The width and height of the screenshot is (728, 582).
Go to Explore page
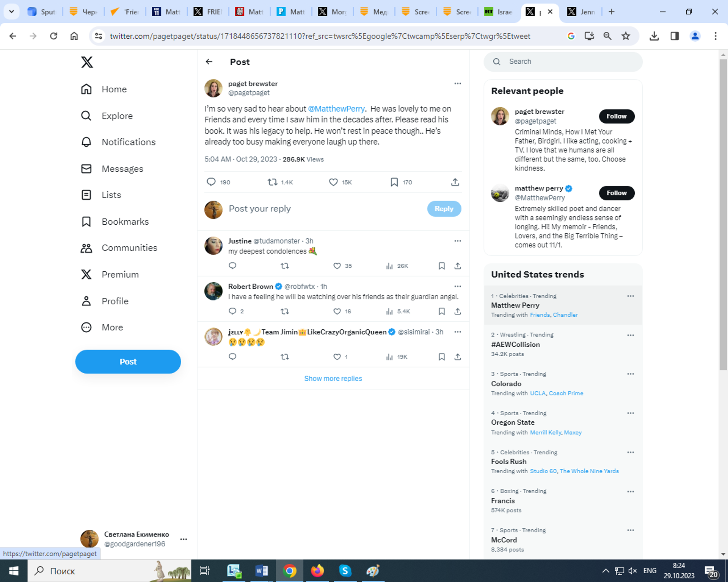click(x=107, y=116)
